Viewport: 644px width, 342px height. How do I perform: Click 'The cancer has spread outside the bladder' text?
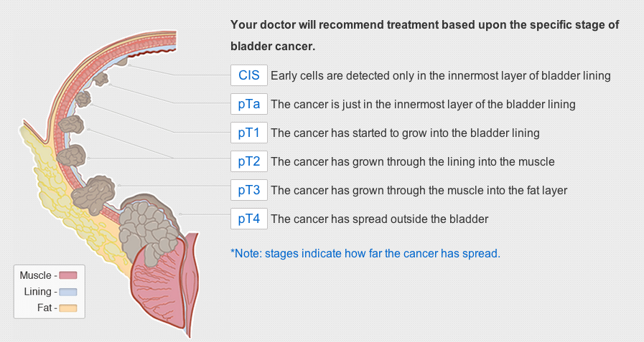(380, 219)
